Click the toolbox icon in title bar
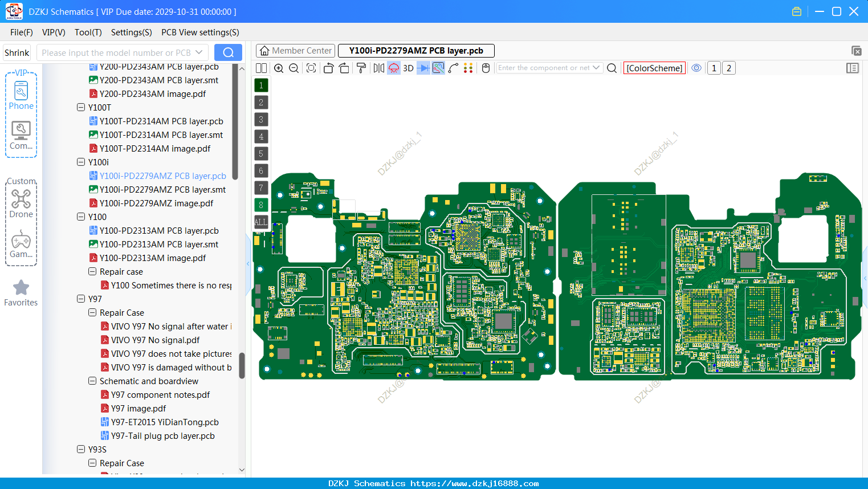Screen dimensions: 868x489 [797, 11]
